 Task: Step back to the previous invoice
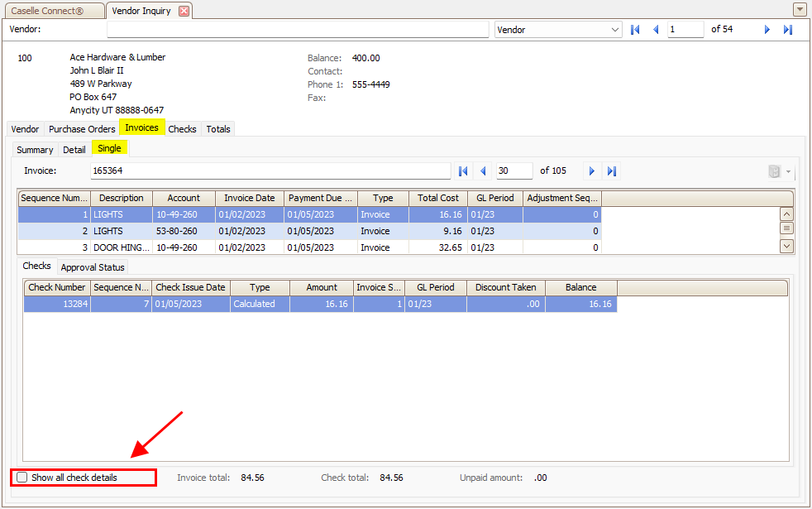(484, 170)
